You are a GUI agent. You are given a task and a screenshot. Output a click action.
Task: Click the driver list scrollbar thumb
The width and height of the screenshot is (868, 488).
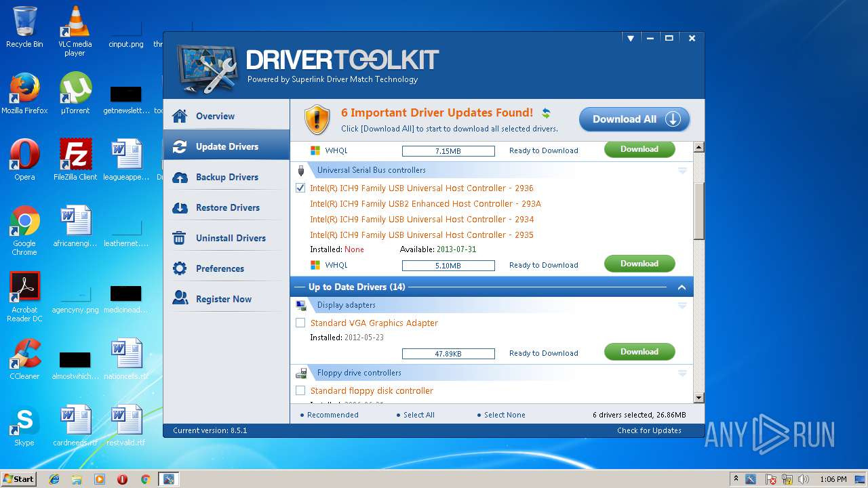[x=699, y=210]
